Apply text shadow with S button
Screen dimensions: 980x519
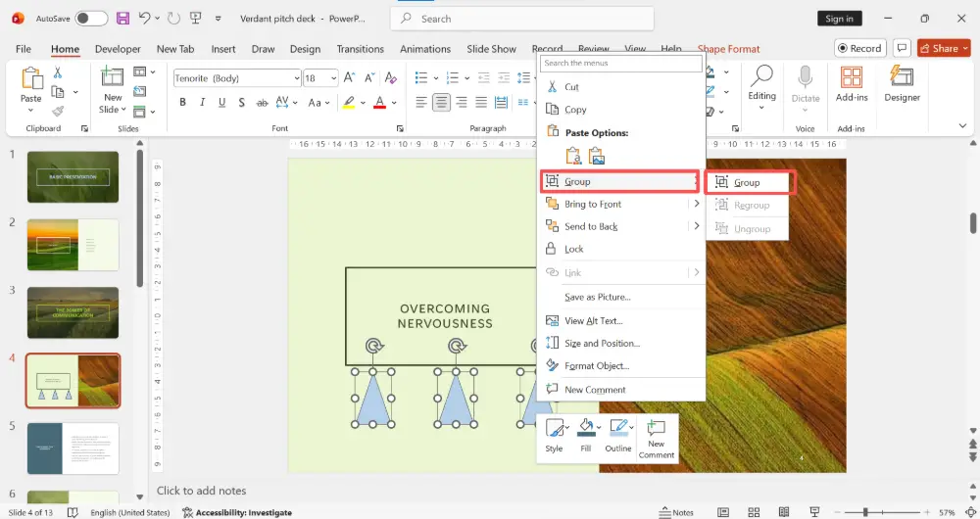click(x=241, y=102)
